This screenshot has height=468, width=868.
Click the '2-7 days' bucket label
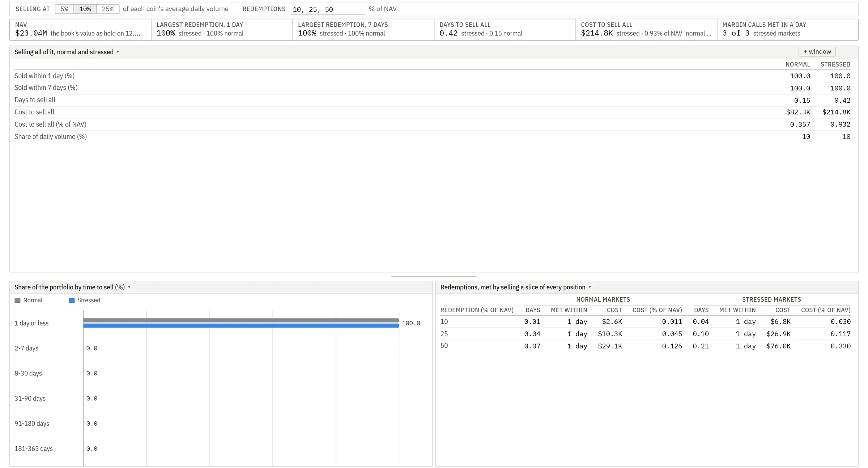tap(26, 348)
